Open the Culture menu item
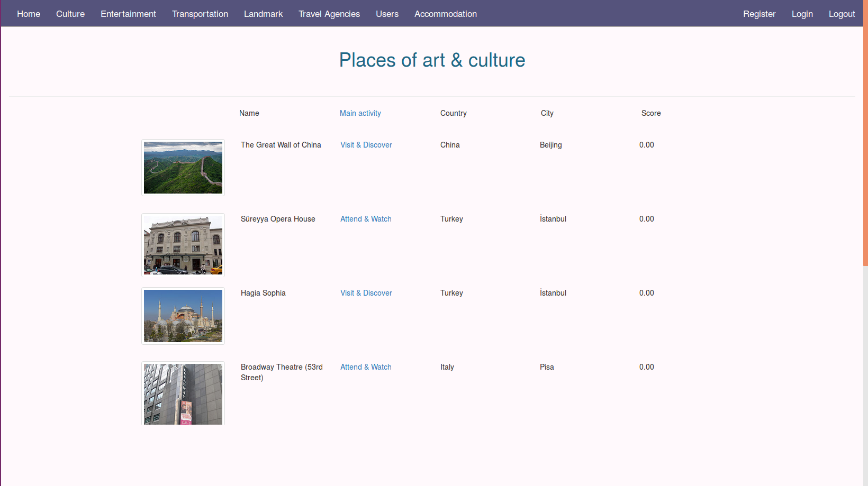Viewport: 868px width, 486px height. [70, 14]
